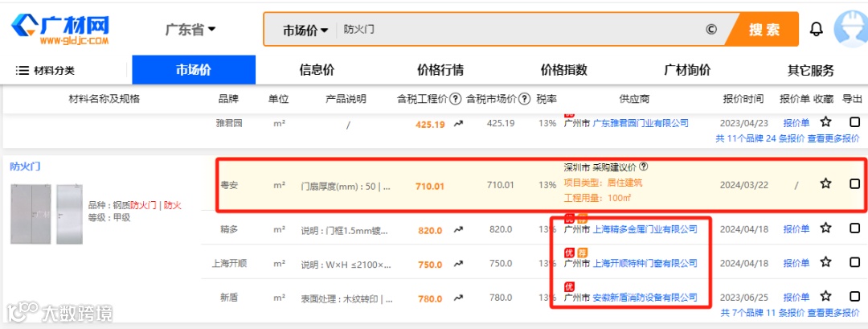Switch to the 信息价 tab
This screenshot has width=868, height=329.
click(x=317, y=70)
